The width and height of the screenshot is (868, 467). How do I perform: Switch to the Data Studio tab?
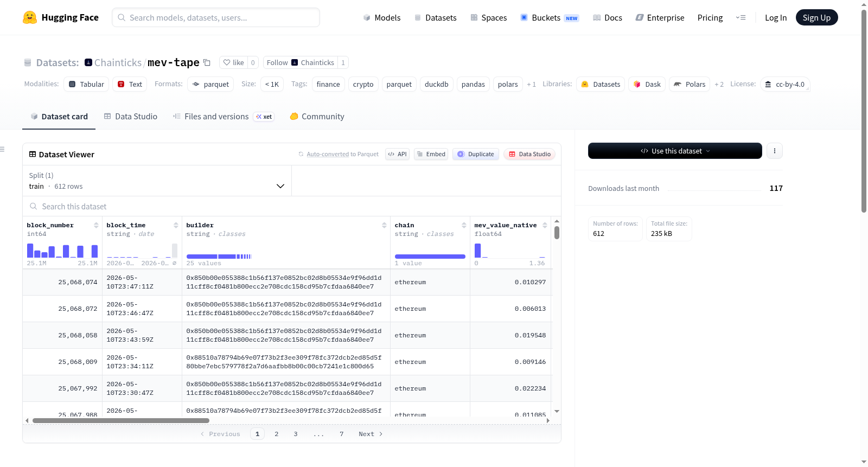point(130,117)
